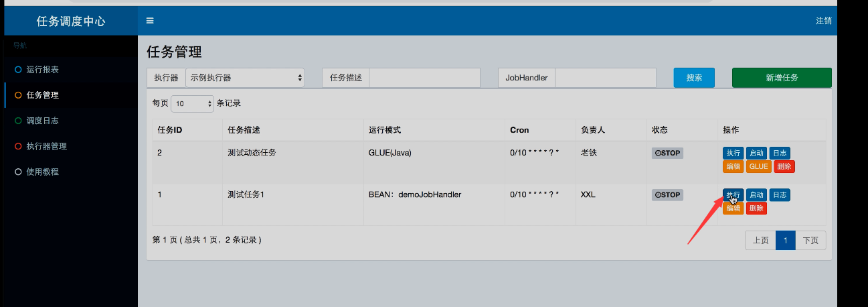
Task: Click the orange GLUE button for task 2
Action: tap(758, 166)
